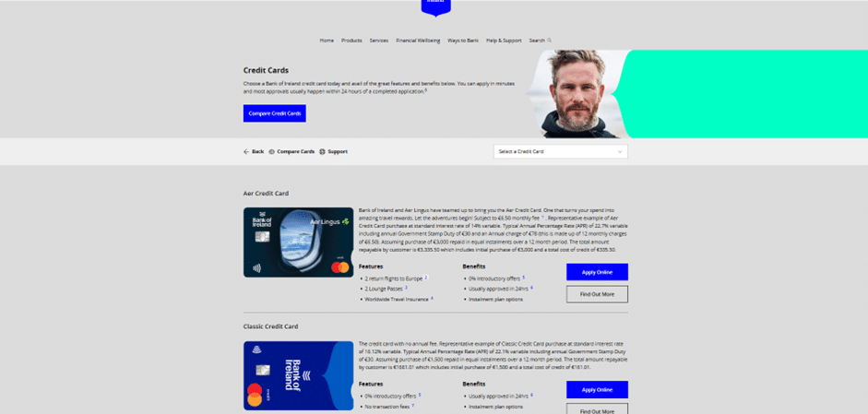The image size is (868, 414).
Task: Click the Compare Cards circle icon
Action: [x=272, y=151]
